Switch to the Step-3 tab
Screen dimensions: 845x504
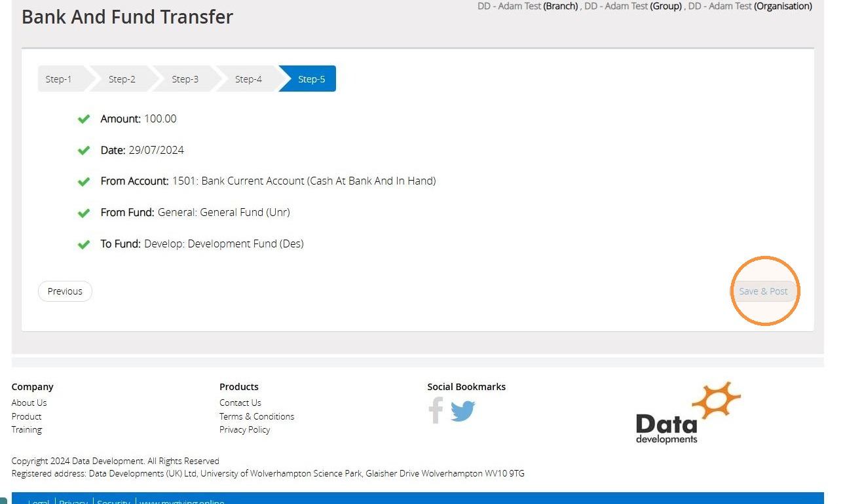[185, 79]
